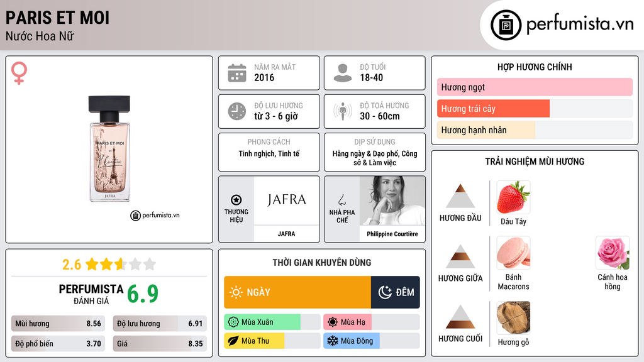
Task: Click the PARIS ET MOI title
Action: click(57, 18)
